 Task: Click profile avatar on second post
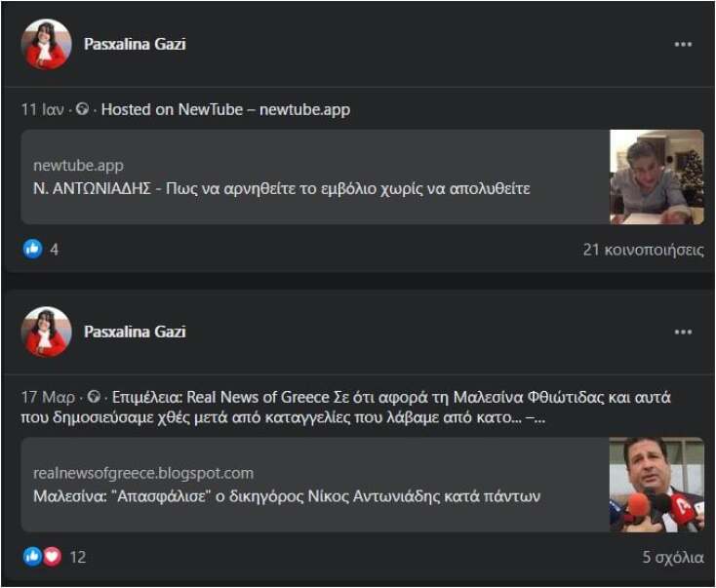[x=46, y=332]
